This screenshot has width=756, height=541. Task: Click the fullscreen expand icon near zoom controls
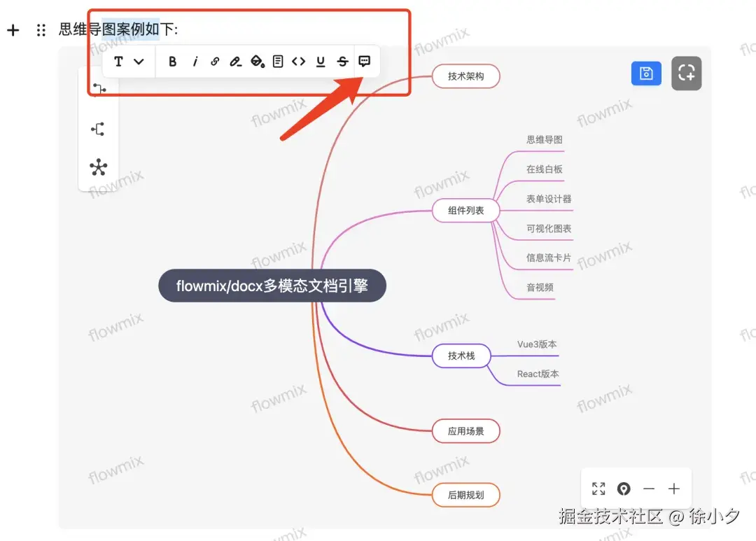[x=598, y=489]
